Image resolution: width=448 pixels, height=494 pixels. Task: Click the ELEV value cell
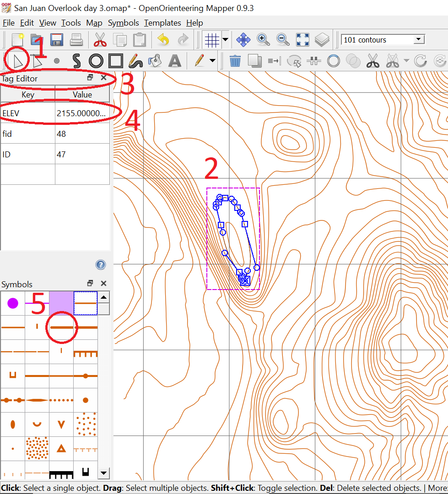81,113
